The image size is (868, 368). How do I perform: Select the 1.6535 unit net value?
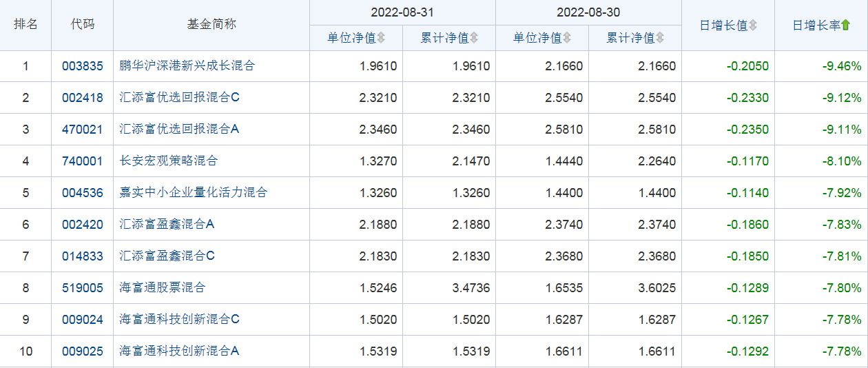click(564, 288)
